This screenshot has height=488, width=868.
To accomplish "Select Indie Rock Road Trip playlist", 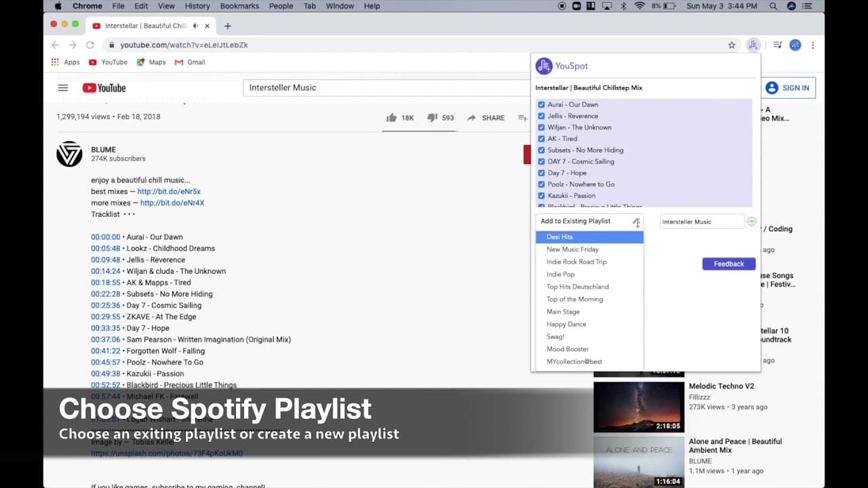I will 589,262.
